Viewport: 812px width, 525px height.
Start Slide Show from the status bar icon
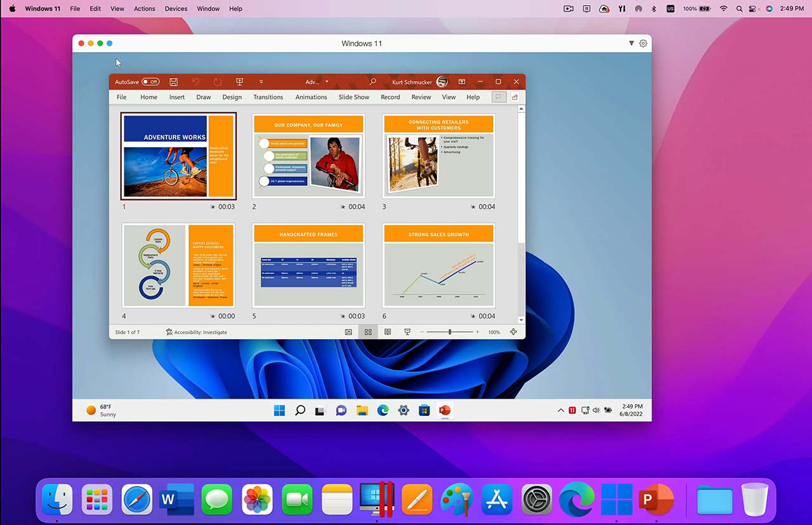coord(407,331)
